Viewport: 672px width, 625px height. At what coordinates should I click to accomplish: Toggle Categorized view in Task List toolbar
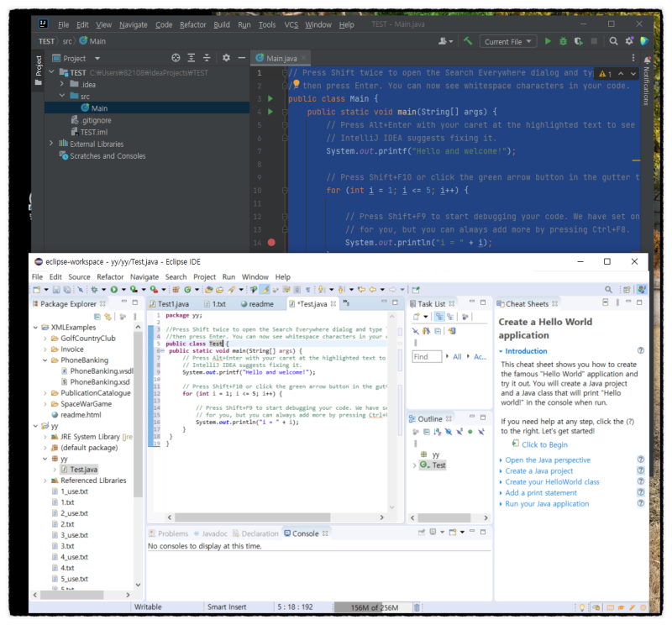pyautogui.click(x=439, y=317)
